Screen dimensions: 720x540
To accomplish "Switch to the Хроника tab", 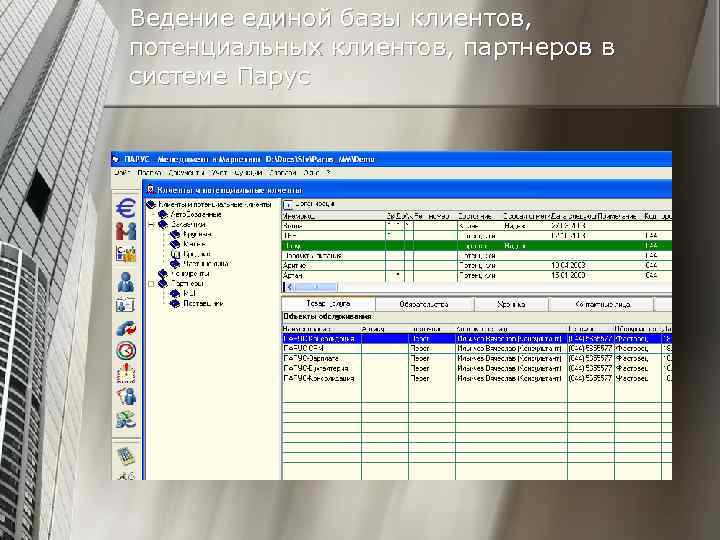I will click(x=511, y=304).
